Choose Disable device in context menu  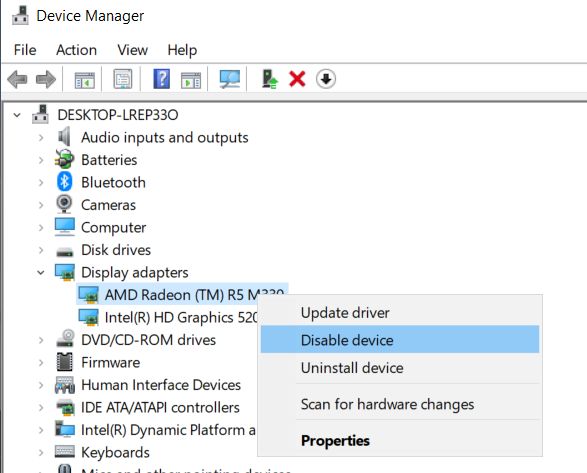coord(400,340)
